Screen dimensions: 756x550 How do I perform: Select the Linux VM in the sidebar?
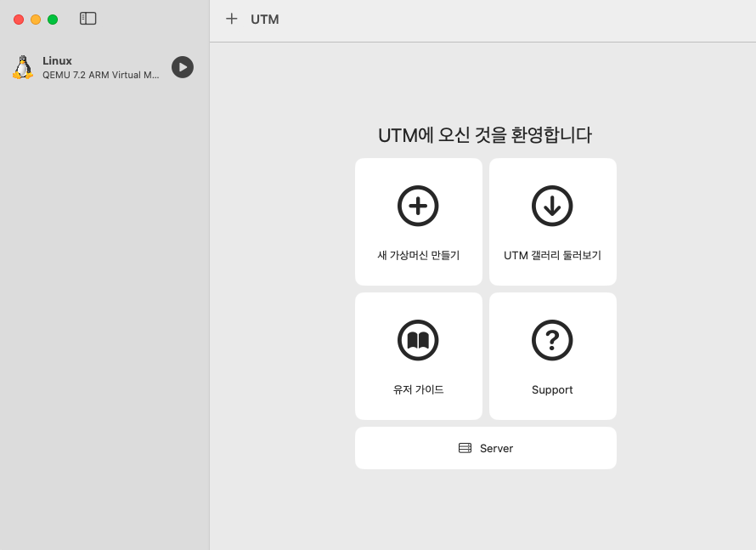[x=103, y=67]
